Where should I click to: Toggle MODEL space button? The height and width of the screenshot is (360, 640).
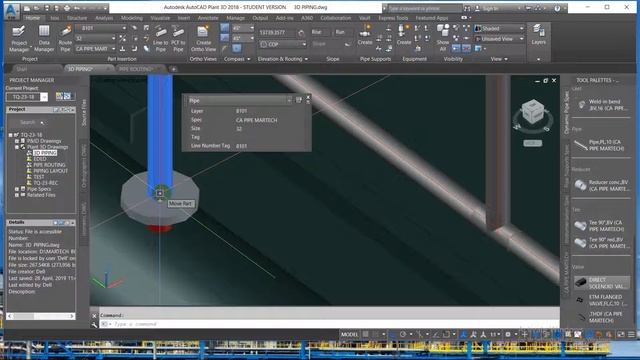(x=349, y=334)
